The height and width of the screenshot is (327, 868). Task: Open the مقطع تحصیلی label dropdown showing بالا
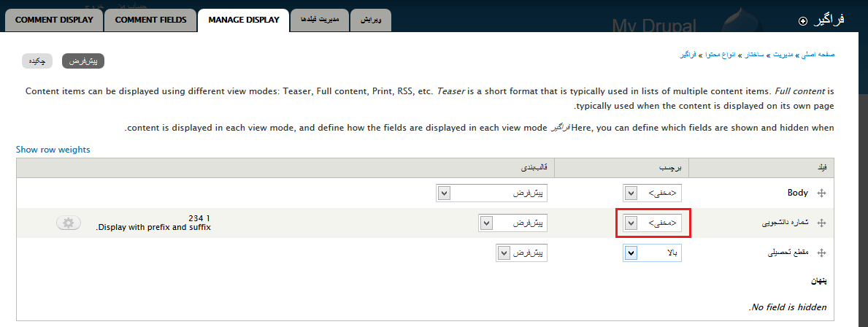pos(652,253)
